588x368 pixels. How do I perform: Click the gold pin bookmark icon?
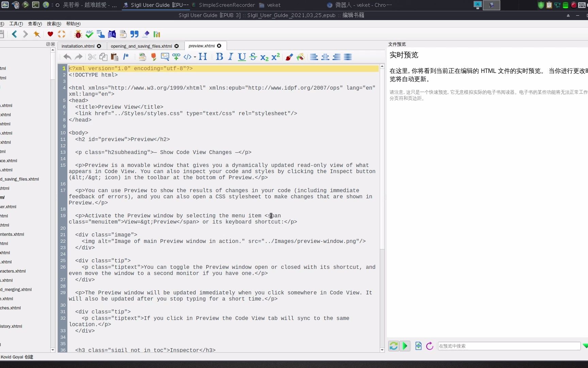pos(37,34)
